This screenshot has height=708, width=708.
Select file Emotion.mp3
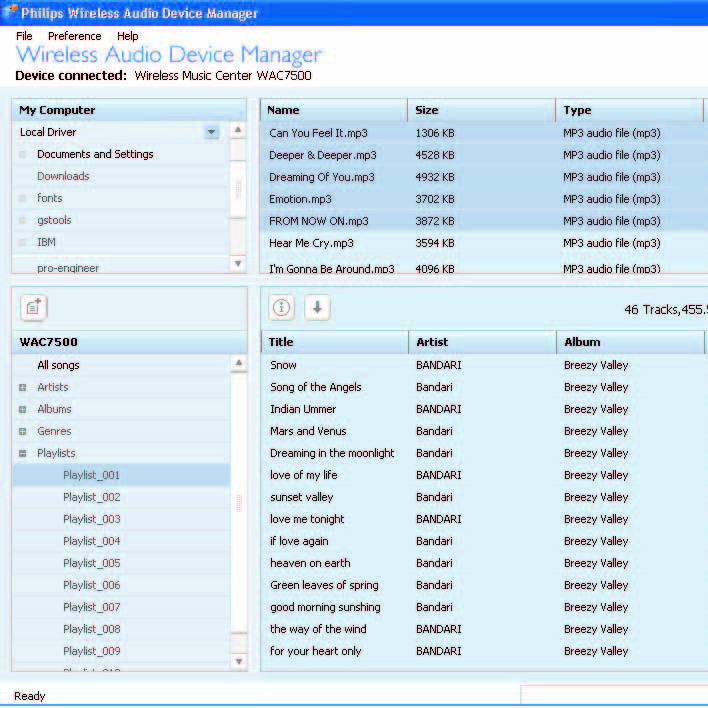(300, 199)
